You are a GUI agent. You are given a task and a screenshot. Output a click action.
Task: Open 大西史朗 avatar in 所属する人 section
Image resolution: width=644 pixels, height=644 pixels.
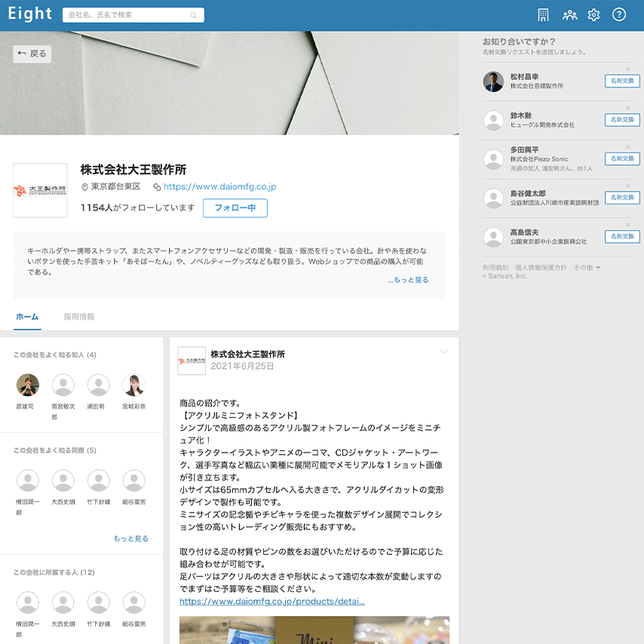pos(63,603)
